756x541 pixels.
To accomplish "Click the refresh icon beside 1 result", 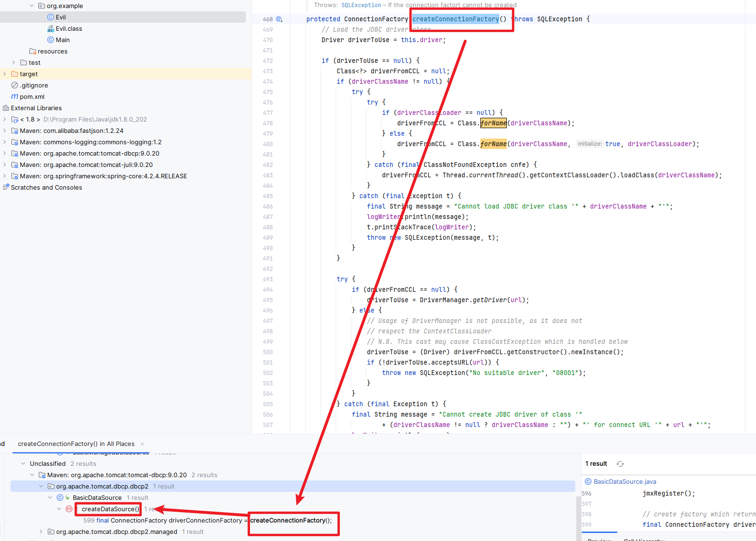I will pyautogui.click(x=620, y=464).
